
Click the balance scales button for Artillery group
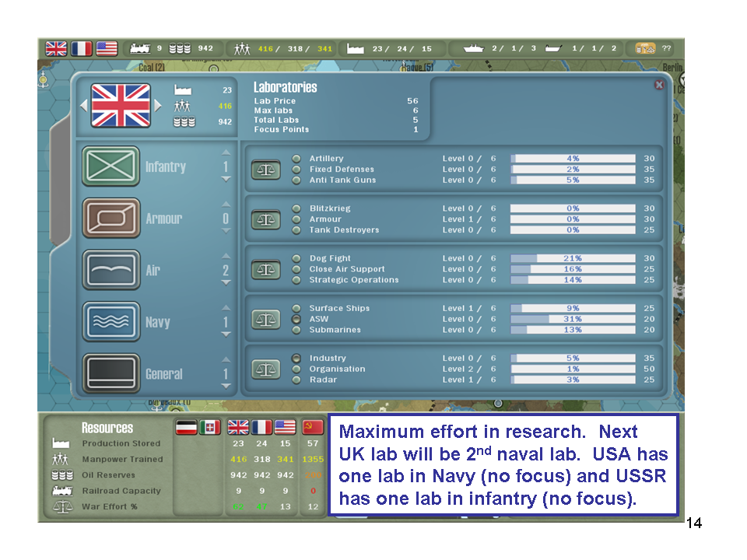tap(266, 170)
